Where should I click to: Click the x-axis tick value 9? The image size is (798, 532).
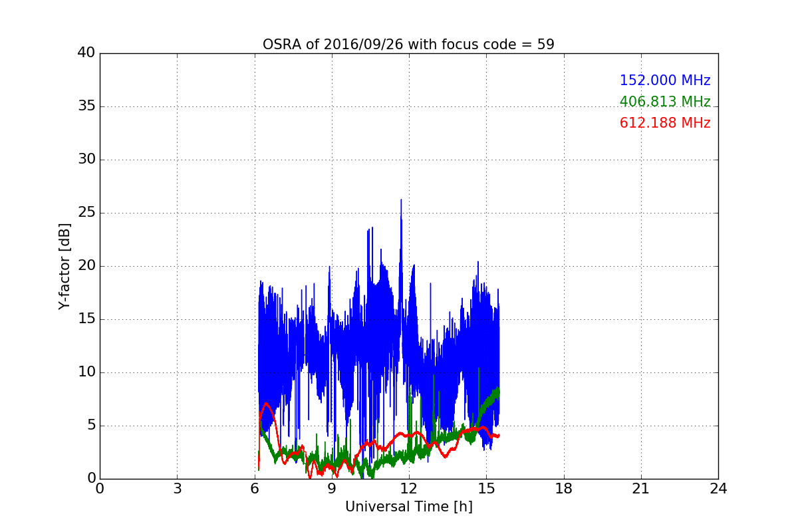tap(332, 489)
